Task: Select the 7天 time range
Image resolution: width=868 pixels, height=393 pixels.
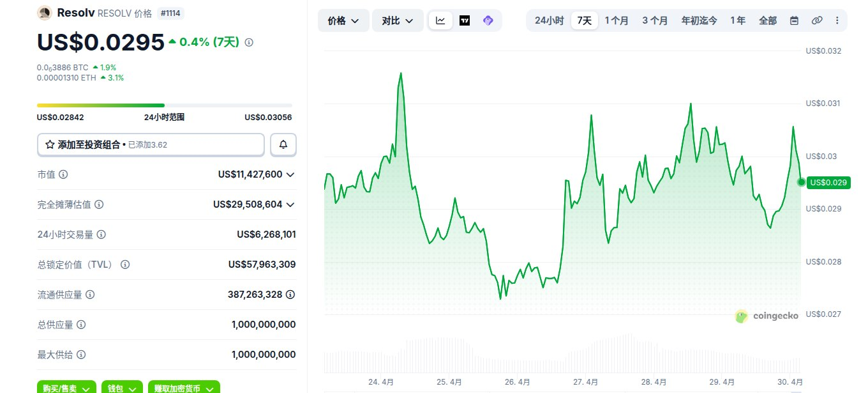Action: 585,20
